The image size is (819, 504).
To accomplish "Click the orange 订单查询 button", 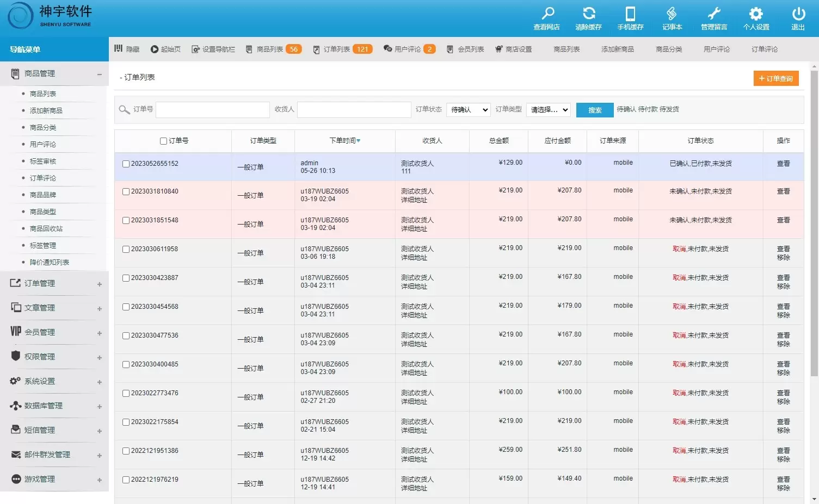I will 776,79.
